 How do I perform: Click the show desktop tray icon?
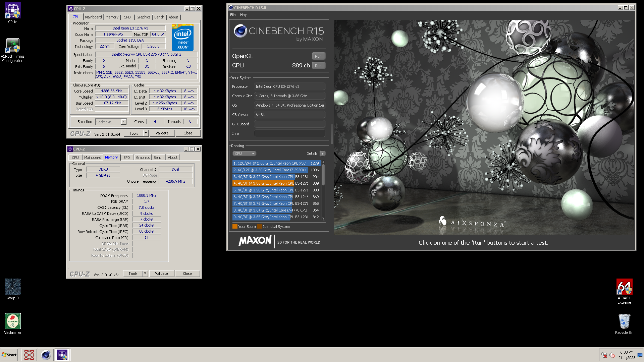pyautogui.click(x=640, y=355)
